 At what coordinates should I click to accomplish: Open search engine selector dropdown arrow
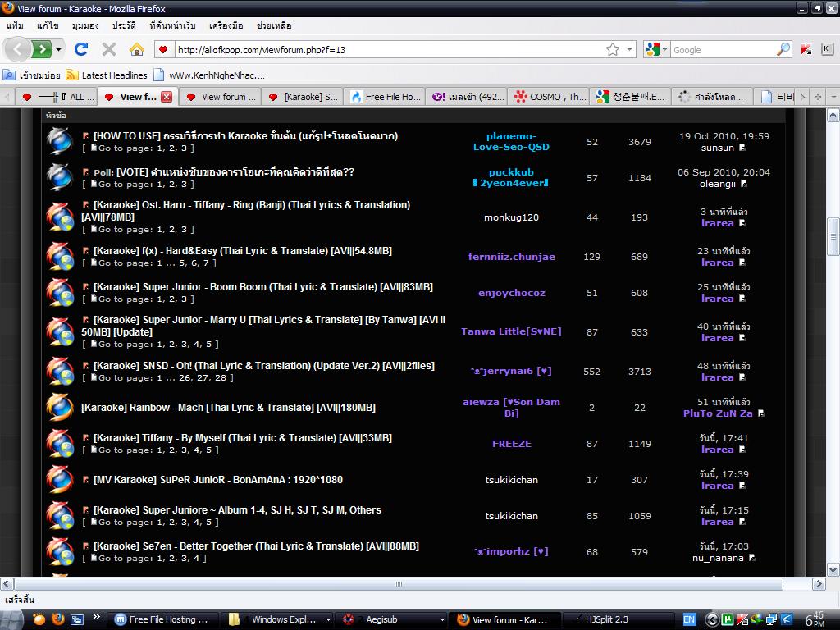664,50
